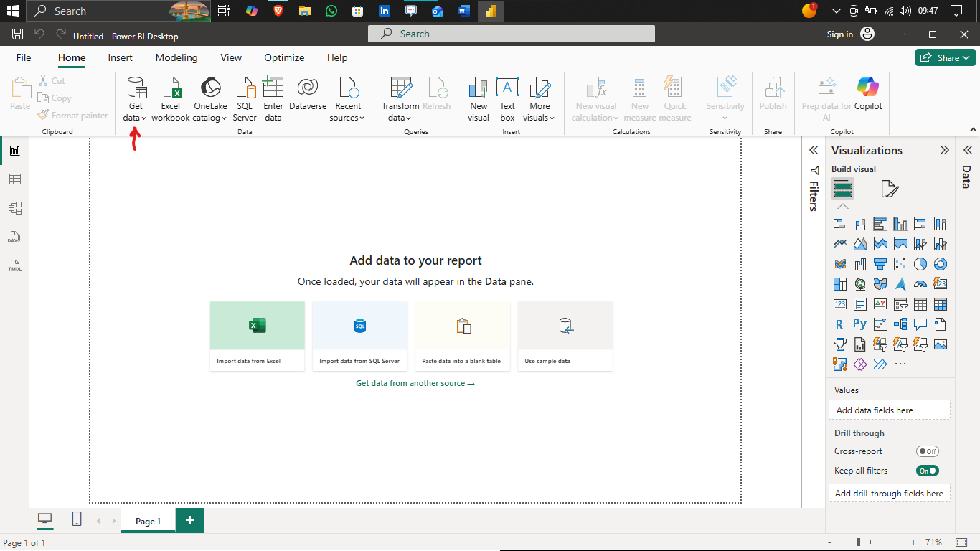The width and height of the screenshot is (980, 551).
Task: Switch to the Insert ribbon tab
Action: point(121,57)
